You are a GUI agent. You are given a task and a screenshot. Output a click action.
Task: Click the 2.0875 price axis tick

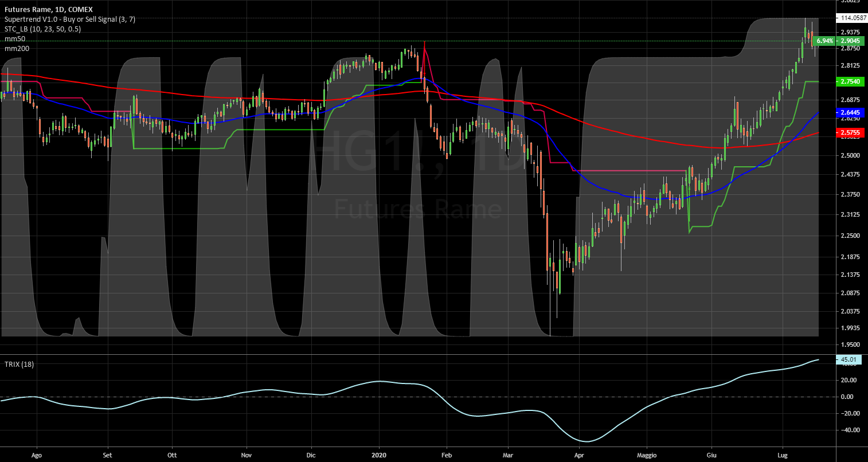(850, 293)
